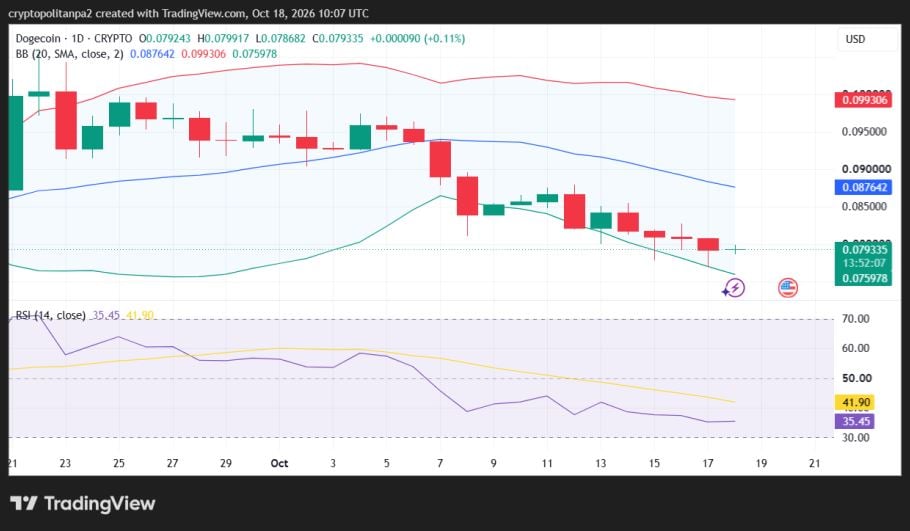Viewport: 910px width, 531px height.
Task: Click the latest small candle on Oct 18
Action: pos(735,250)
